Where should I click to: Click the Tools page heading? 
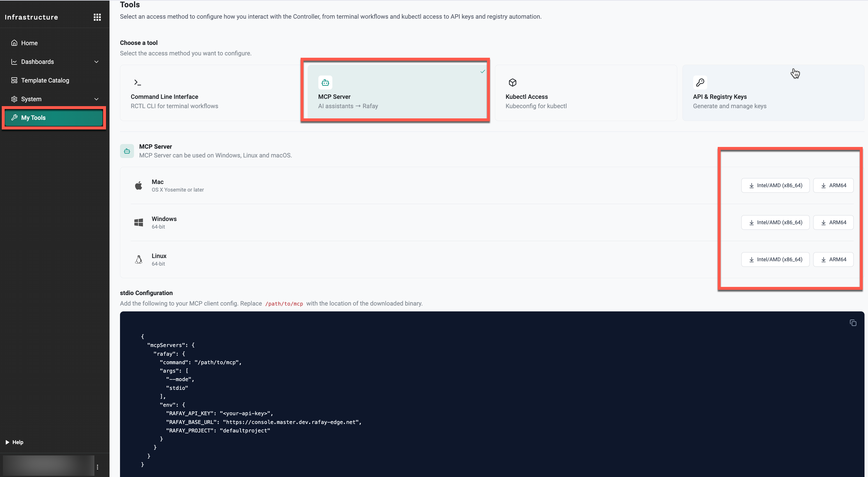click(x=130, y=4)
